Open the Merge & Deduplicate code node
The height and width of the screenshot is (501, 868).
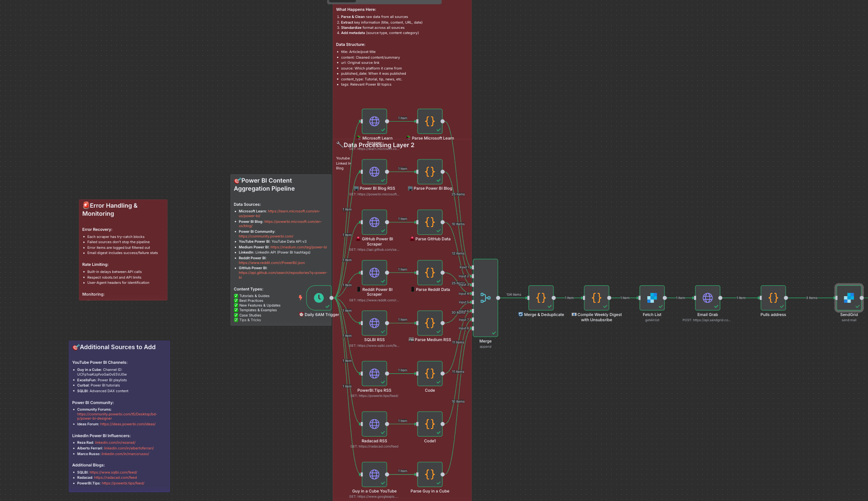[541, 298]
